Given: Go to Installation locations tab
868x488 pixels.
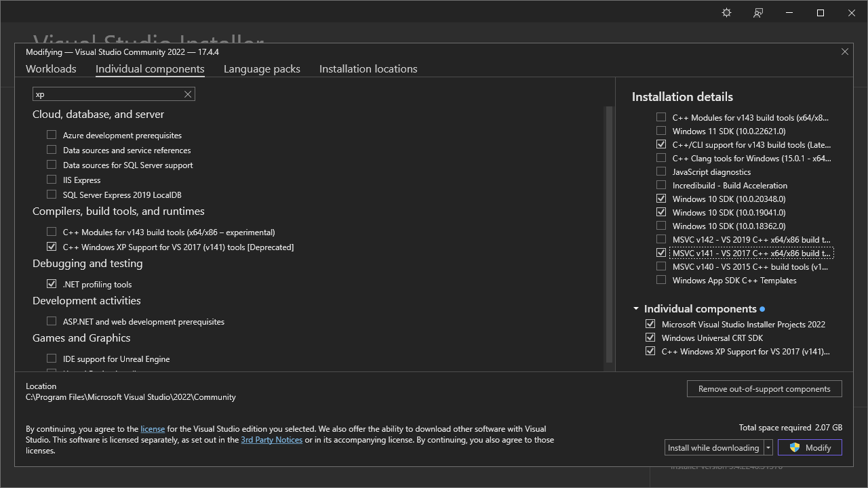Looking at the screenshot, I should 368,68.
